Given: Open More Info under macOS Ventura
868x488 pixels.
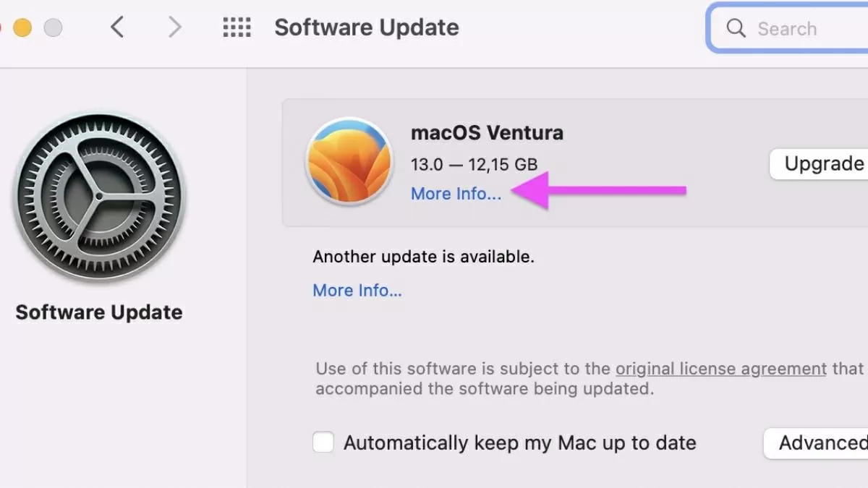Looking at the screenshot, I should [x=456, y=194].
